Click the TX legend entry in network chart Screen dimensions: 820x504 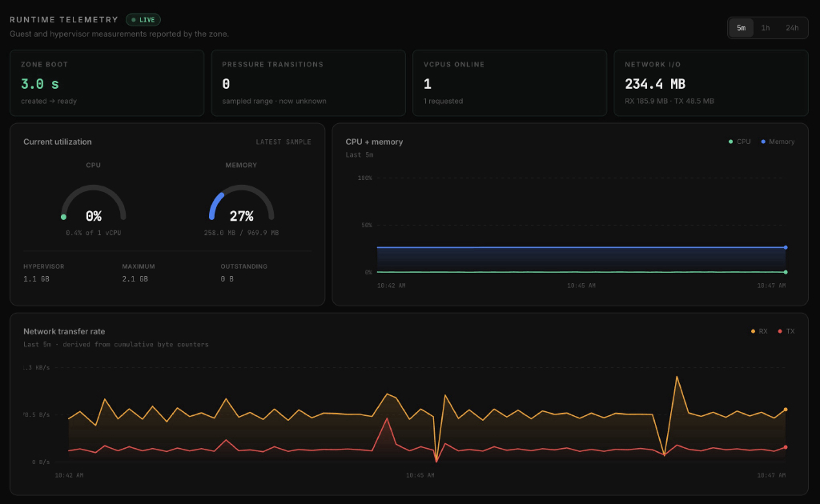[786, 331]
